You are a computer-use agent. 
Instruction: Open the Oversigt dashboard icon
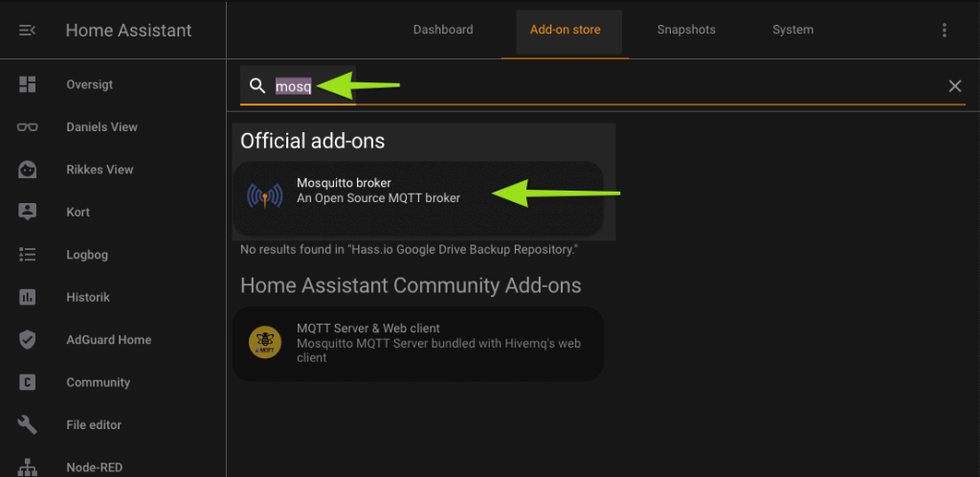point(28,84)
